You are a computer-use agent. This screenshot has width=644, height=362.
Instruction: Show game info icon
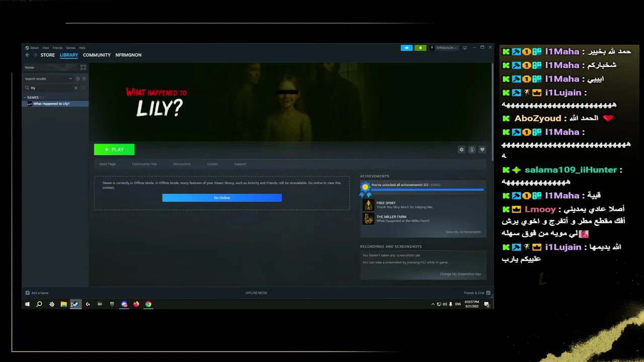[472, 149]
